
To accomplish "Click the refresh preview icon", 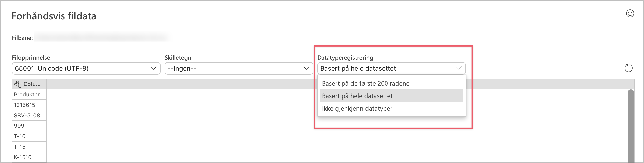I will 628,68.
